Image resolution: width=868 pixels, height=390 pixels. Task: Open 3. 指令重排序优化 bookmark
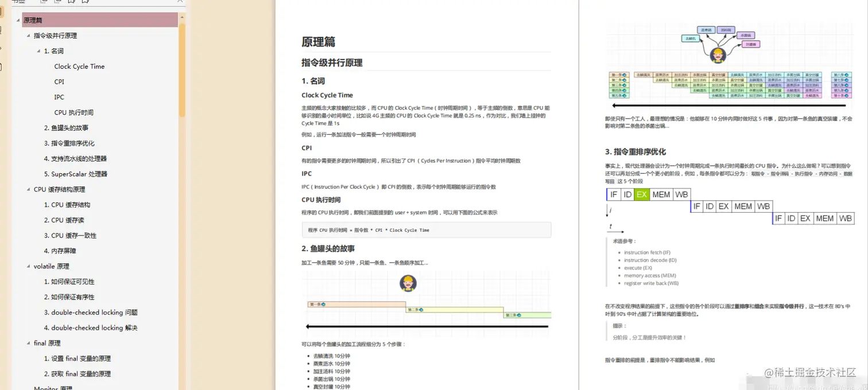click(69, 143)
